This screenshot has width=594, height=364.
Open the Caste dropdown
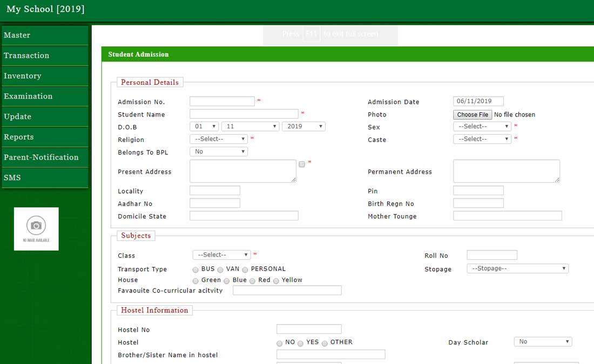[482, 139]
